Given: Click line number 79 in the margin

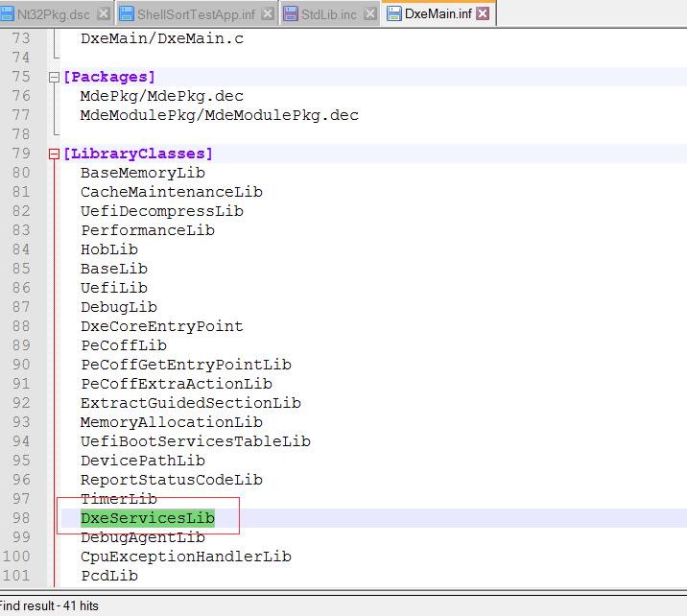Looking at the screenshot, I should coord(21,154).
